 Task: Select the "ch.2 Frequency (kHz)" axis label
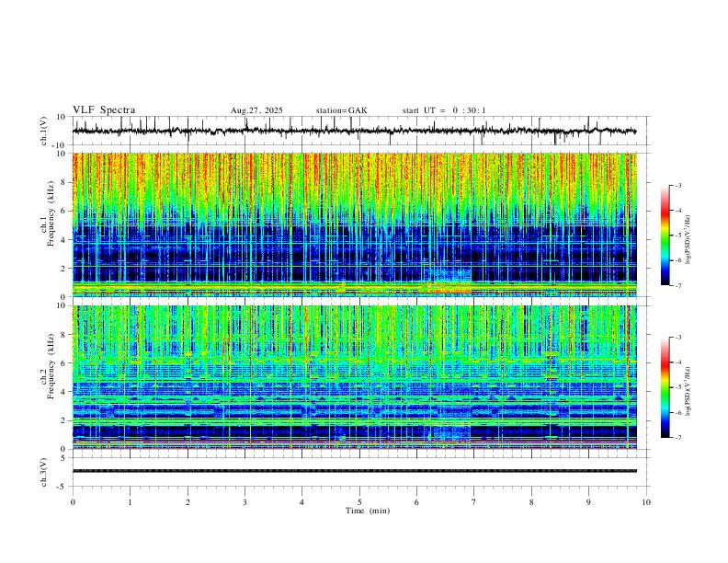tap(48, 366)
